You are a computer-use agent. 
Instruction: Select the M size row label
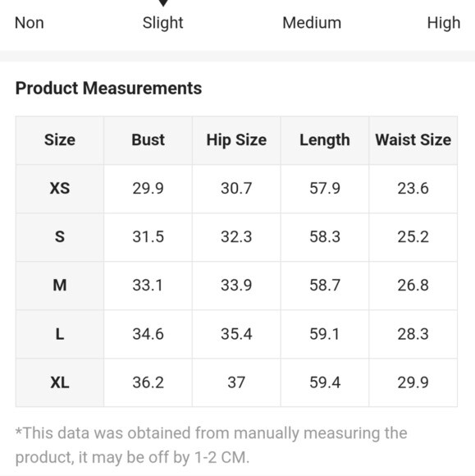tap(60, 286)
